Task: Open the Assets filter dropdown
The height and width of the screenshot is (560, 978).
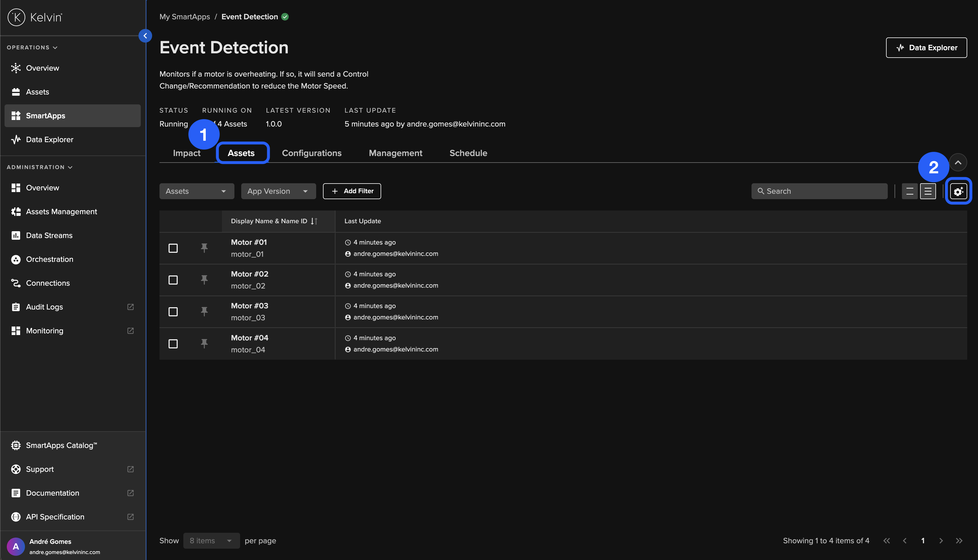Action: pos(197,191)
